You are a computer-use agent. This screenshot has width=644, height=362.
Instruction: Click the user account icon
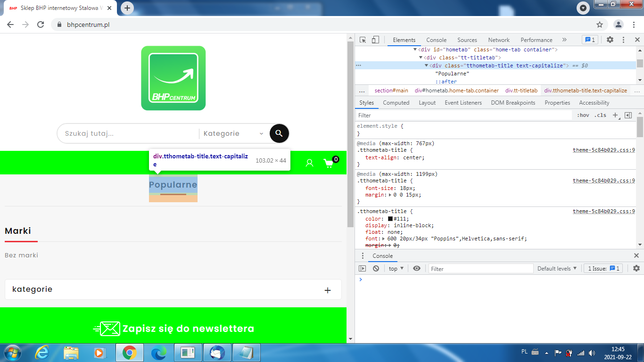point(309,163)
